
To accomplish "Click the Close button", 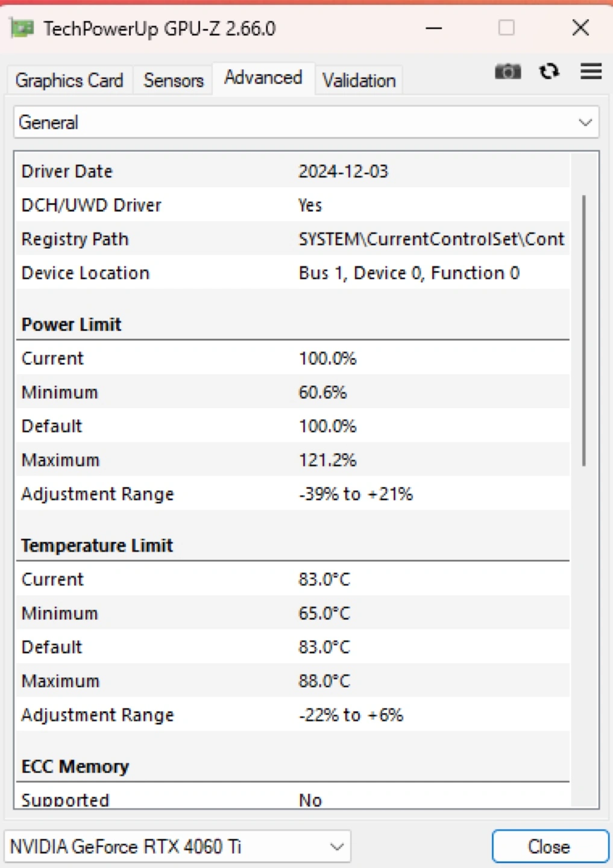I will [x=550, y=846].
